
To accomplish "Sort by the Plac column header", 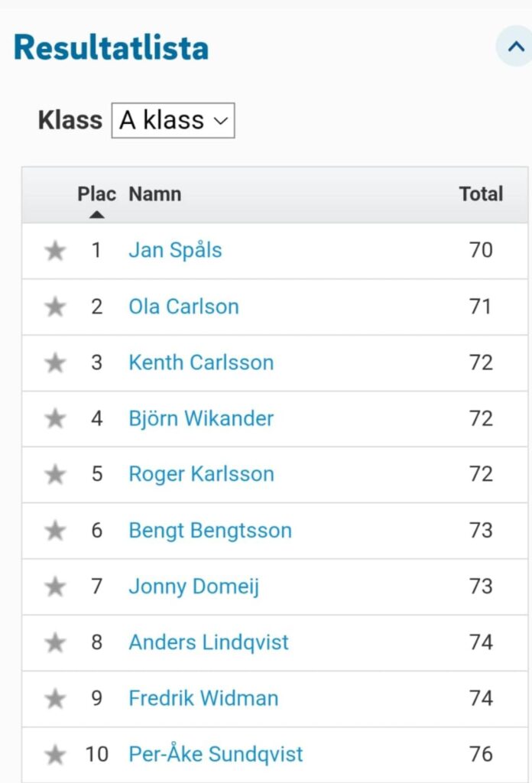I will pyautogui.click(x=97, y=193).
